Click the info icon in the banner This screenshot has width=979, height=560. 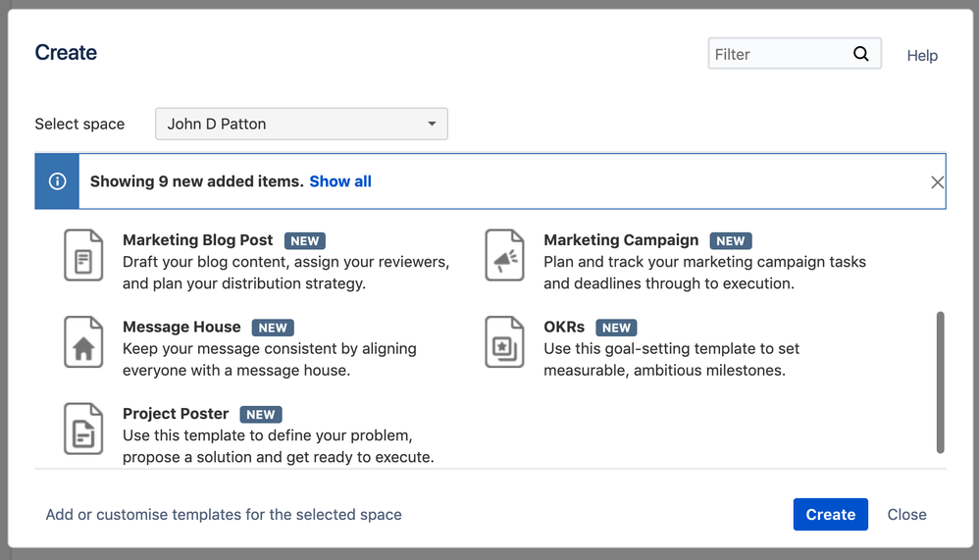[x=57, y=181]
